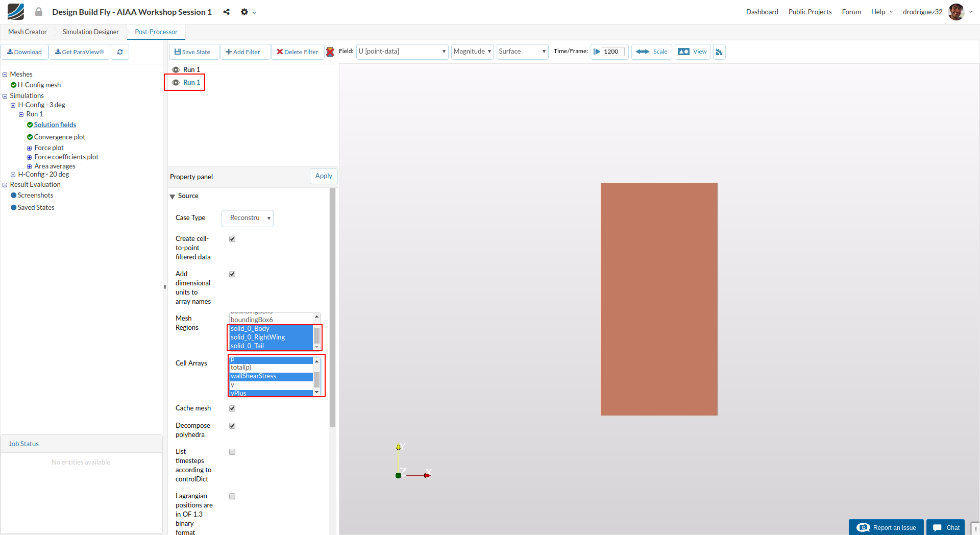Click the red delete-all filters icon
Viewport: 980px width, 535px height.
[x=330, y=52]
